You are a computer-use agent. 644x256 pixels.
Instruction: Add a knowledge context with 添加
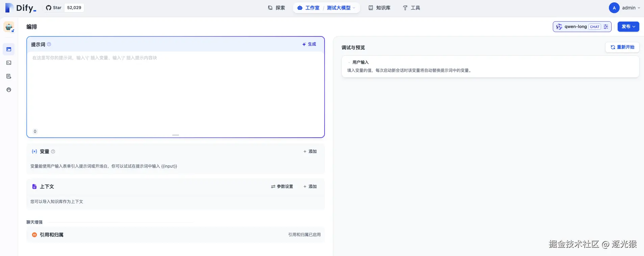click(310, 187)
